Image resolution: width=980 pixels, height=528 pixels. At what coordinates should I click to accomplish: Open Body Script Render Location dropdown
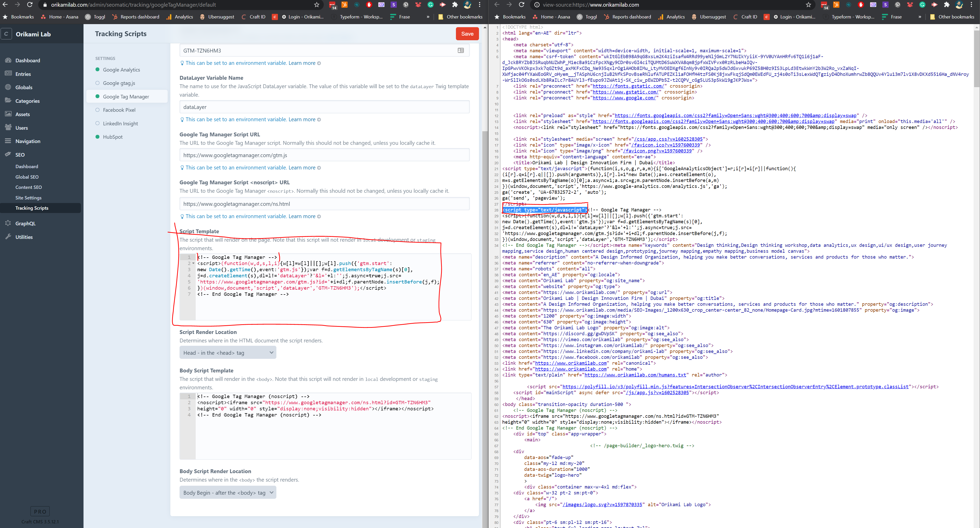click(x=228, y=492)
